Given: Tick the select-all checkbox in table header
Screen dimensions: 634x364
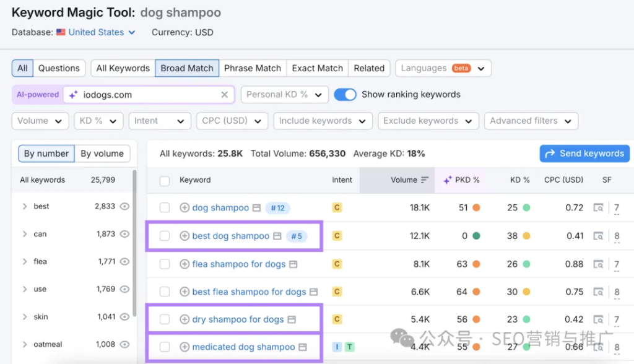Looking at the screenshot, I should (x=165, y=181).
